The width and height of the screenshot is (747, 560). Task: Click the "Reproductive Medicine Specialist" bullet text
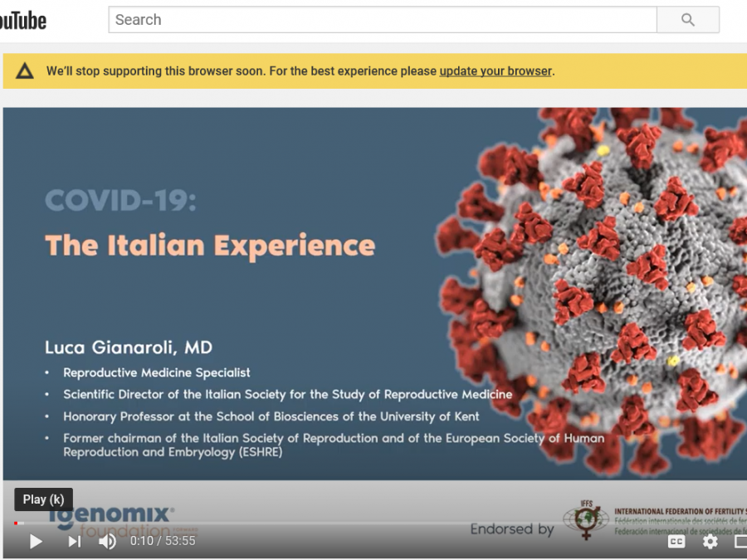click(157, 373)
